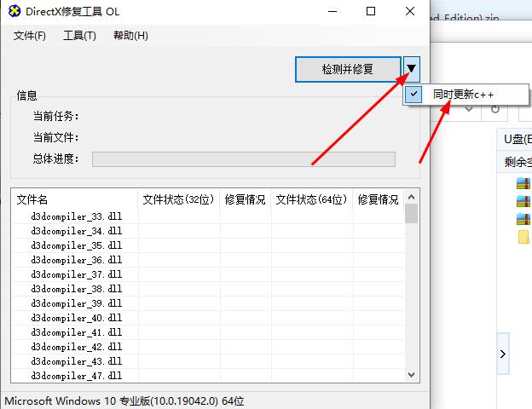This screenshot has width=532, height=409.
Task: Click the scroll down arrow of file list
Action: pyautogui.click(x=412, y=375)
